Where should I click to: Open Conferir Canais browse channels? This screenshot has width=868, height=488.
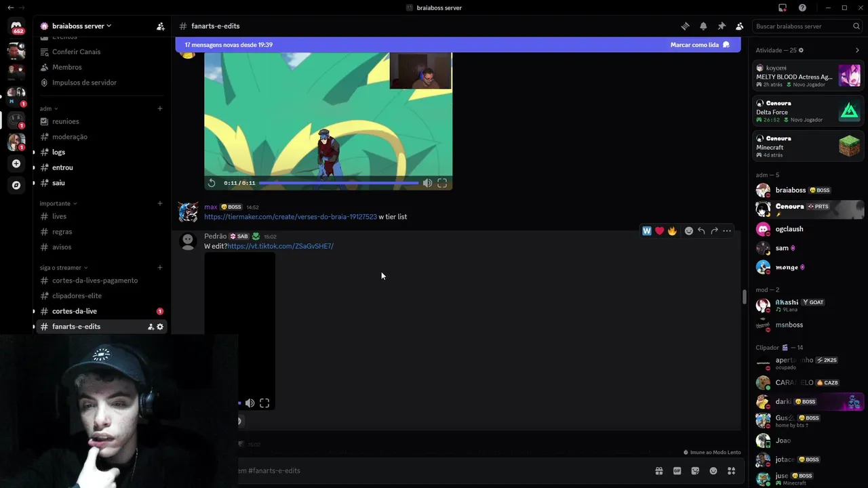point(100,52)
